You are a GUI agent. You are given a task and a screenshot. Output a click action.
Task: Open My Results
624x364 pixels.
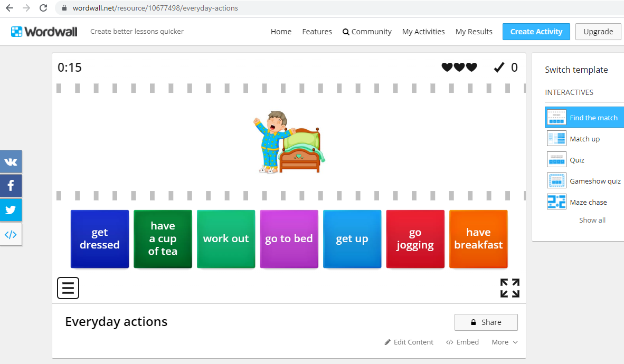(474, 32)
